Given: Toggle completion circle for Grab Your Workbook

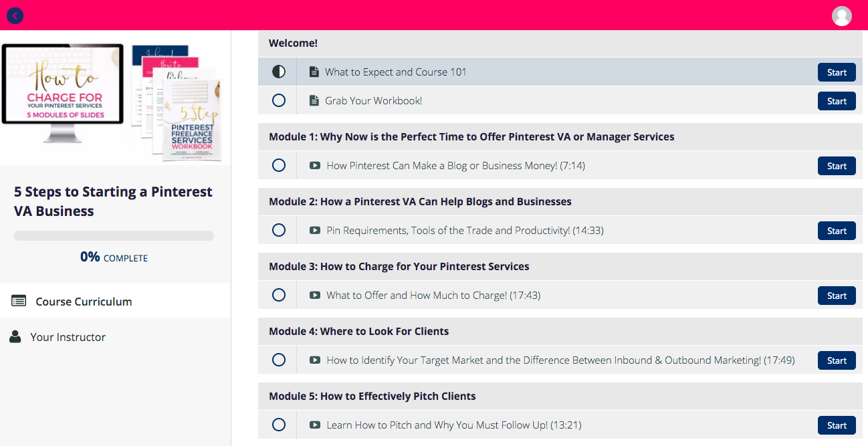Looking at the screenshot, I should 279,100.
